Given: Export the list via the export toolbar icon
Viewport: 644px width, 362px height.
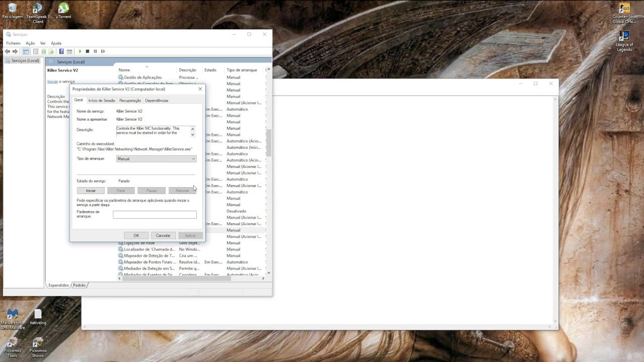Looking at the screenshot, I should pos(51,51).
